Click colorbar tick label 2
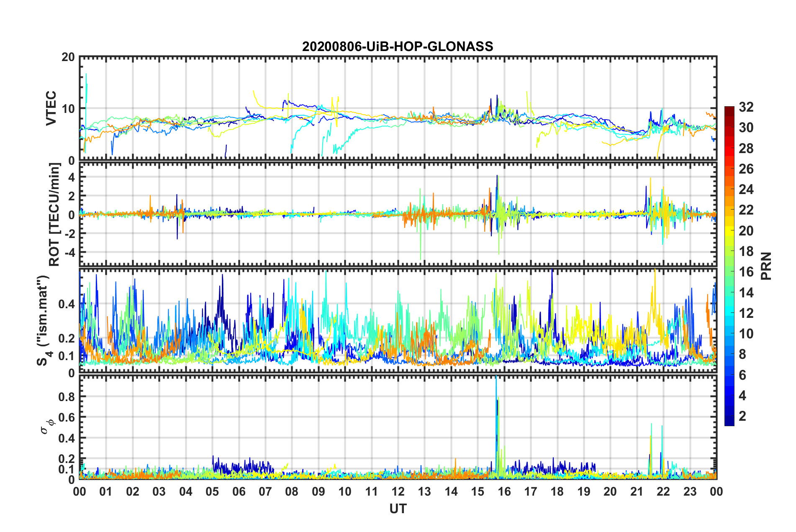 [x=742, y=416]
